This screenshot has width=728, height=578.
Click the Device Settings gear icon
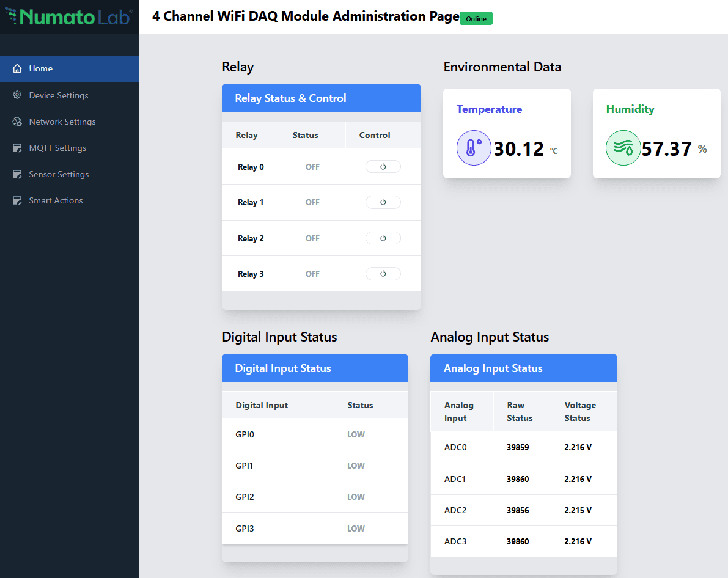click(17, 95)
